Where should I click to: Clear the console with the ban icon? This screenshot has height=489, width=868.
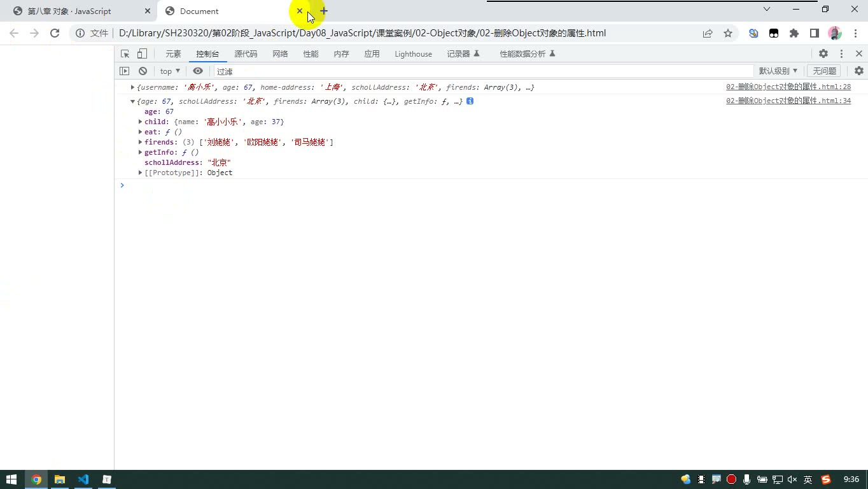(143, 71)
